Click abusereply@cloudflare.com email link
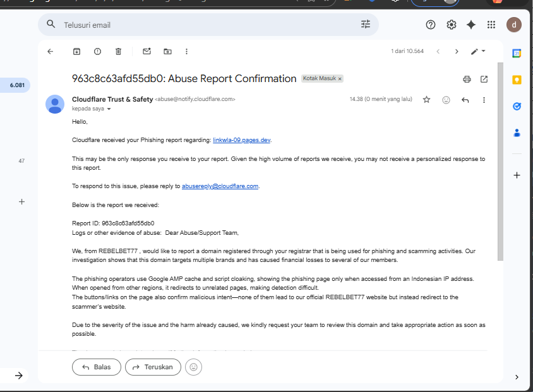The width and height of the screenshot is (533, 392). tap(220, 186)
